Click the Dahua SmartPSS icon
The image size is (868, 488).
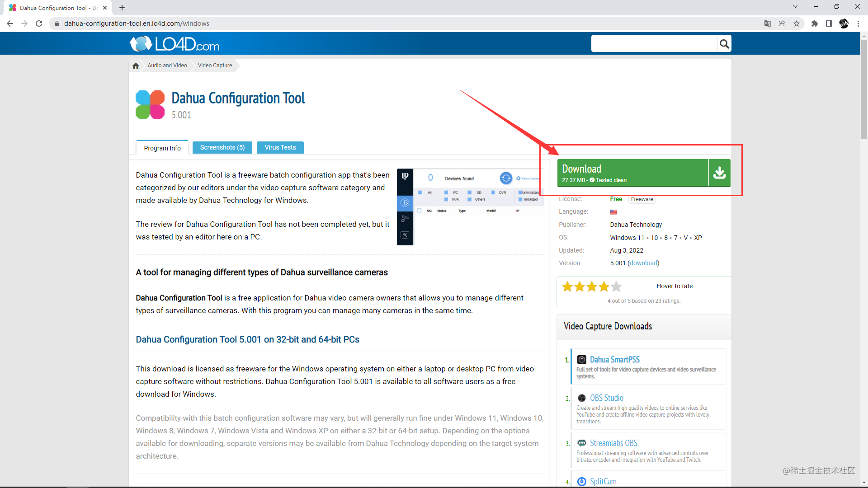[582, 360]
